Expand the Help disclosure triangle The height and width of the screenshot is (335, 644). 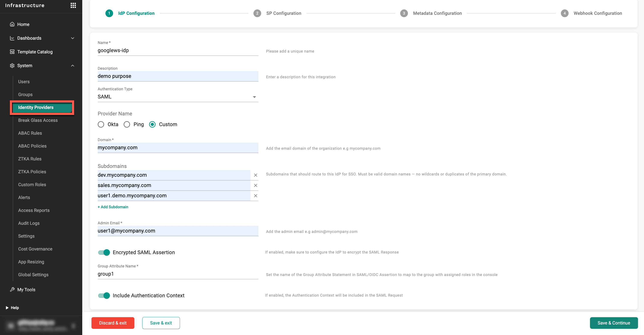click(7, 308)
